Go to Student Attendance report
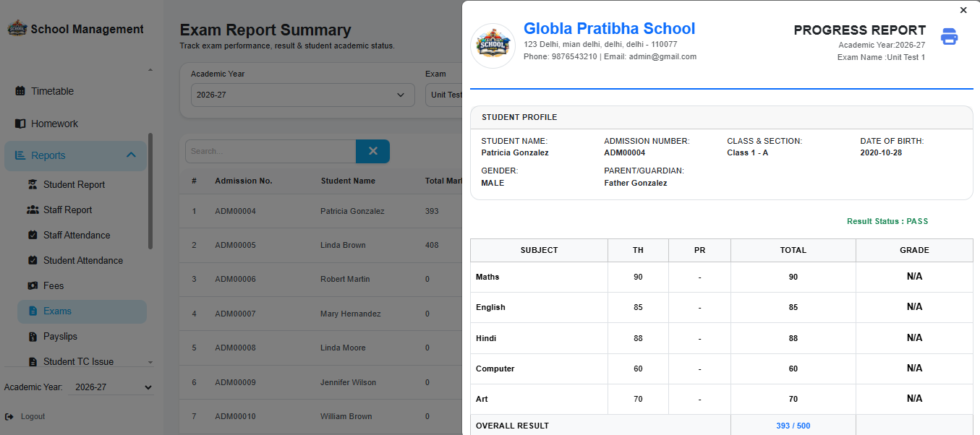 click(82, 260)
